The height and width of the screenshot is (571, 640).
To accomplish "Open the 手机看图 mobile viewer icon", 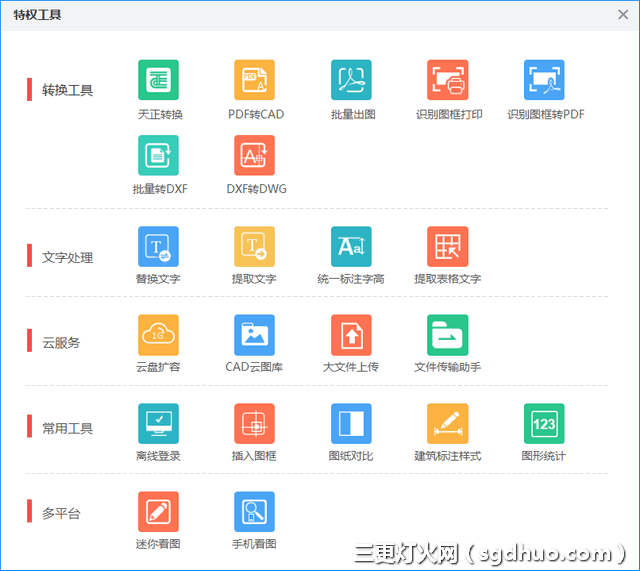I will [254, 512].
